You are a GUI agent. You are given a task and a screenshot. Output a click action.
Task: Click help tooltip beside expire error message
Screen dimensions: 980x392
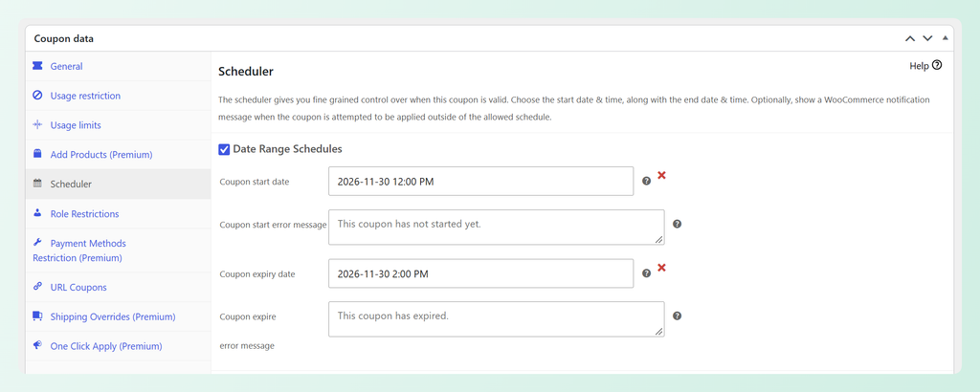pos(677,316)
